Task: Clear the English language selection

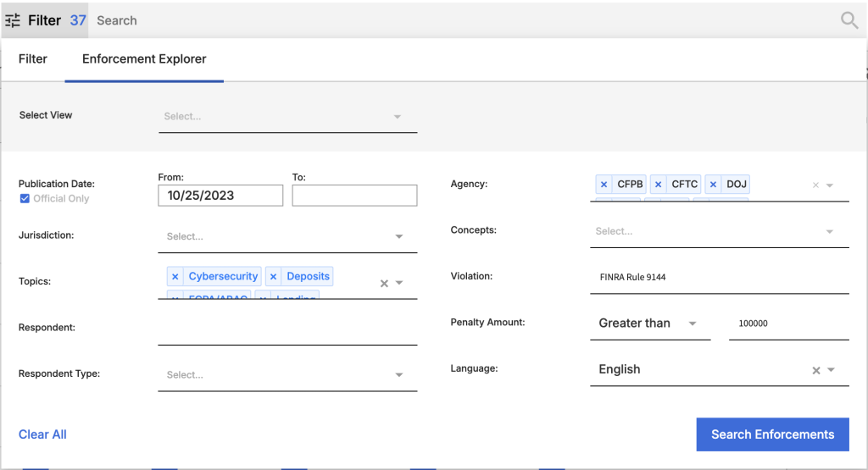Action: click(x=815, y=370)
